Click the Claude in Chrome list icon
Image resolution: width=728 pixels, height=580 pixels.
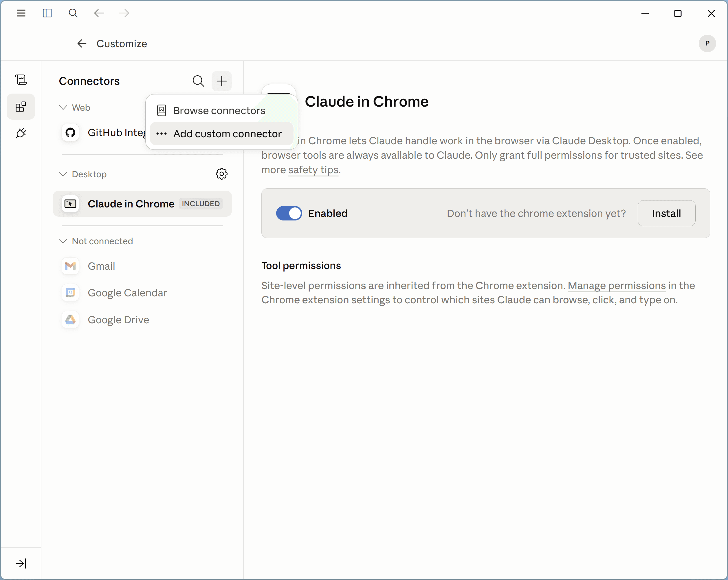[70, 204]
